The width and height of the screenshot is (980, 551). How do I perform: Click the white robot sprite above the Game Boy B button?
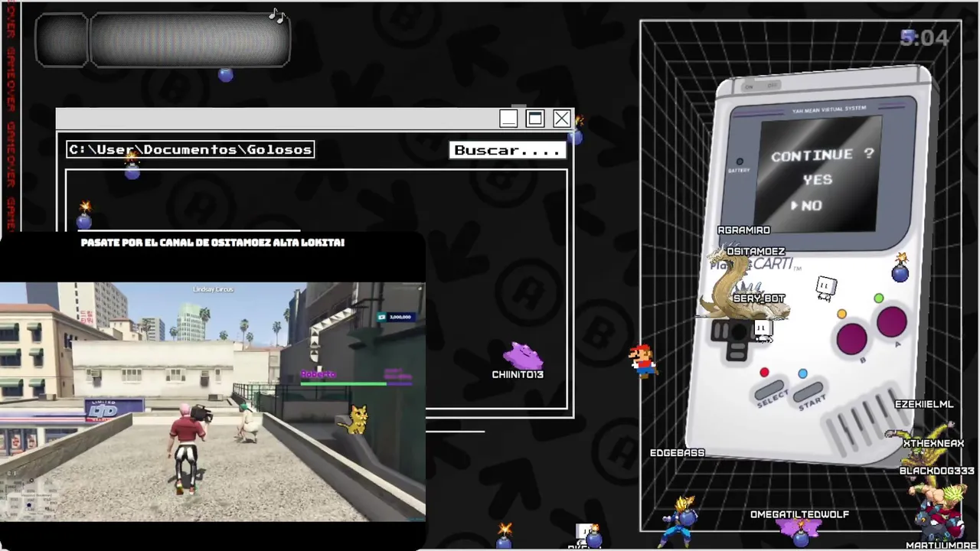pos(825,289)
